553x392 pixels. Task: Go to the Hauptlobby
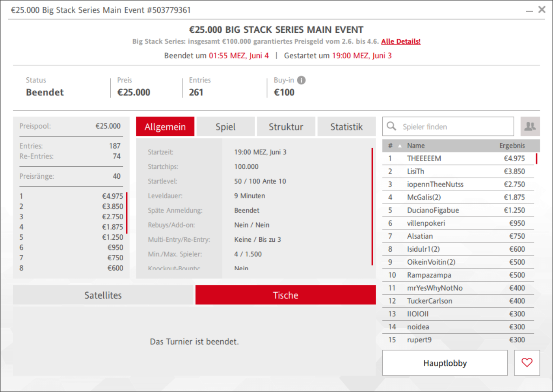tap(445, 363)
